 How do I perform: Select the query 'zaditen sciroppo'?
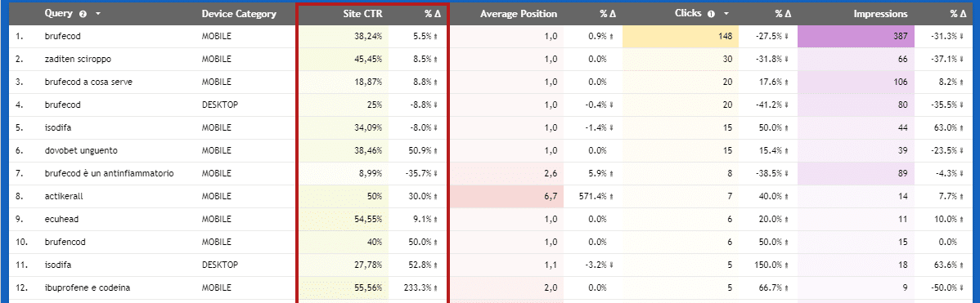pyautogui.click(x=79, y=60)
